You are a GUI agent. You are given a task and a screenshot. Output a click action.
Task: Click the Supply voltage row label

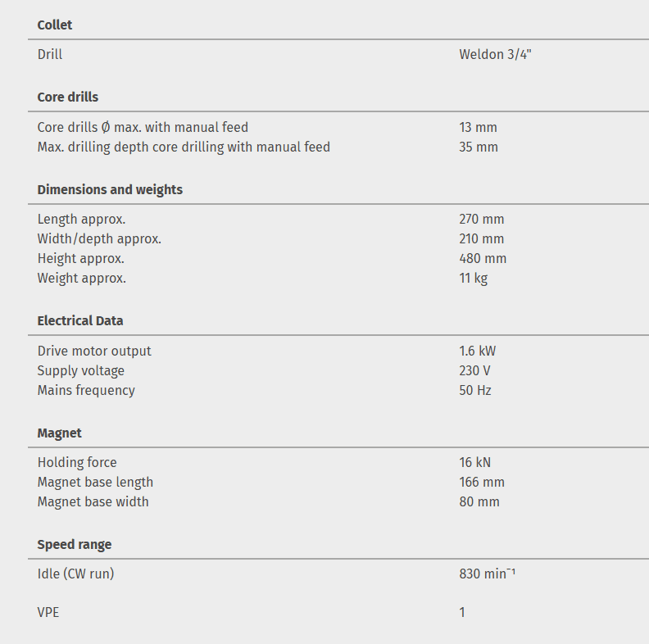81,370
